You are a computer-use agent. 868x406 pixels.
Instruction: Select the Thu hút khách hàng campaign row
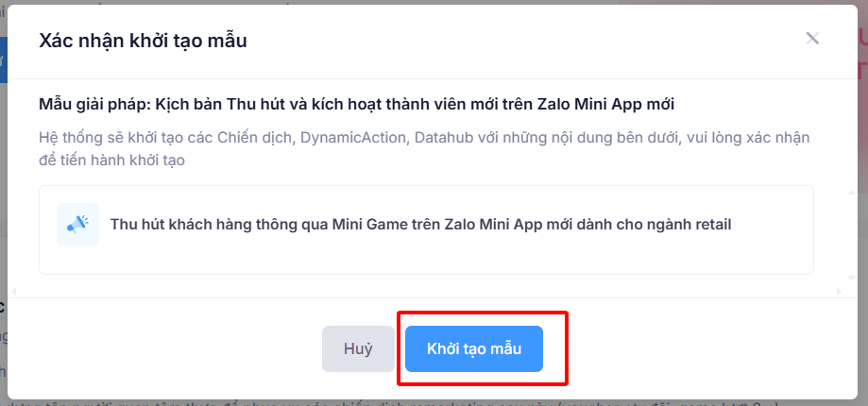click(x=426, y=229)
